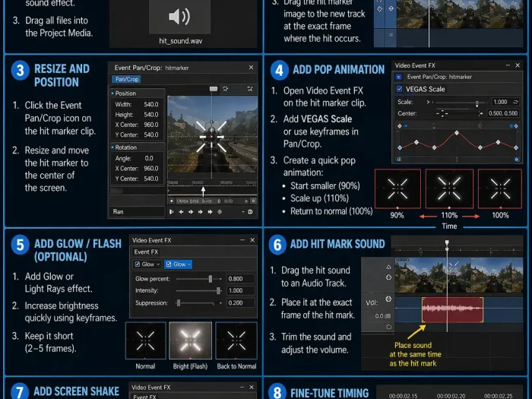Click the 0.0 dB volume readout
532x399 pixels.
(x=383, y=316)
